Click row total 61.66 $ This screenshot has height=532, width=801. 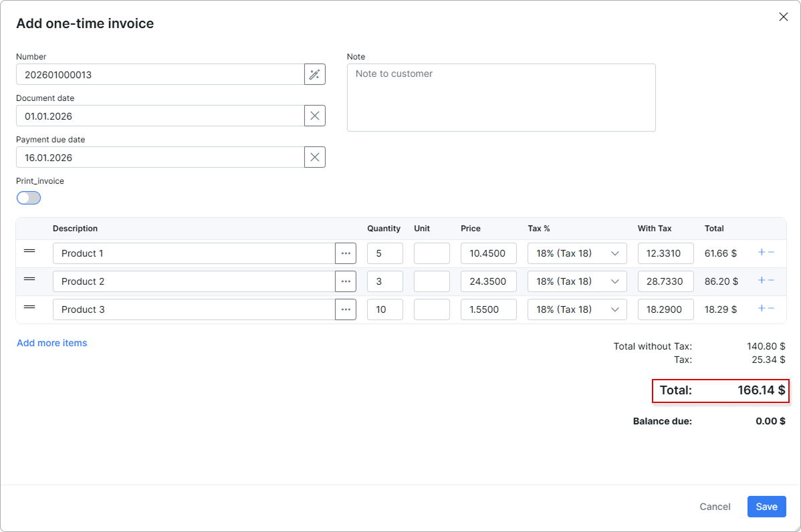click(720, 253)
